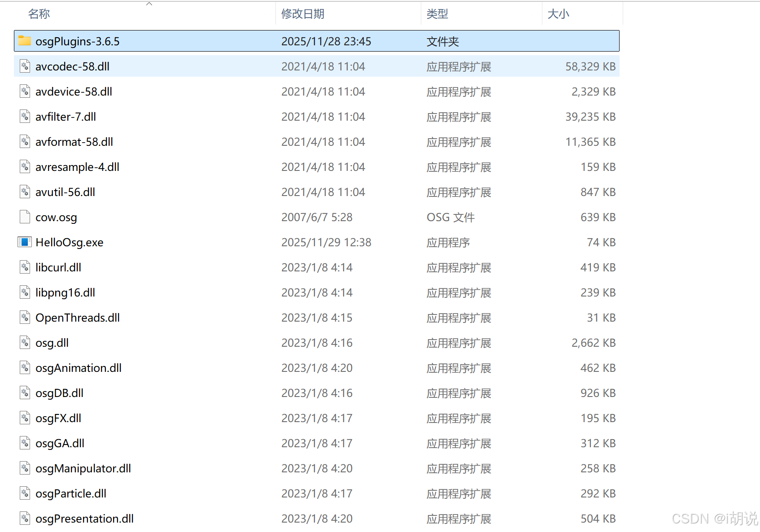Image resolution: width=760 pixels, height=532 pixels.
Task: Click the osgAnimation.dll file icon
Action: (25, 367)
